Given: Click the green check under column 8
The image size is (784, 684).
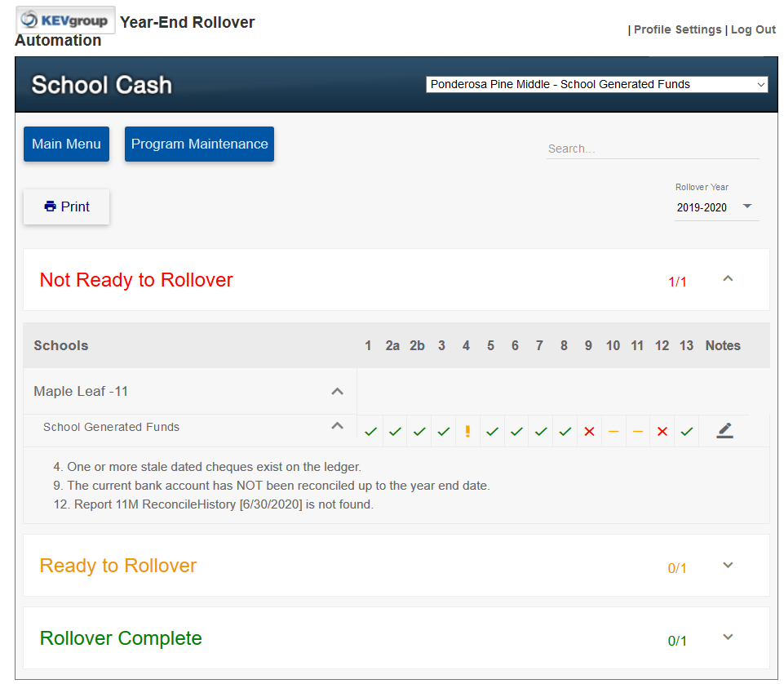Looking at the screenshot, I should point(565,431).
